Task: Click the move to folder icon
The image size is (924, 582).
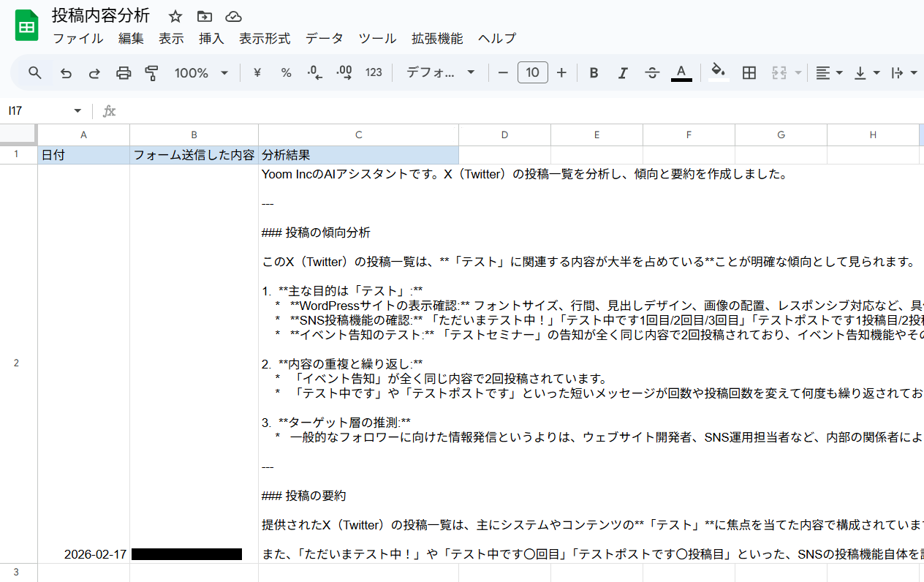Action: (x=205, y=16)
